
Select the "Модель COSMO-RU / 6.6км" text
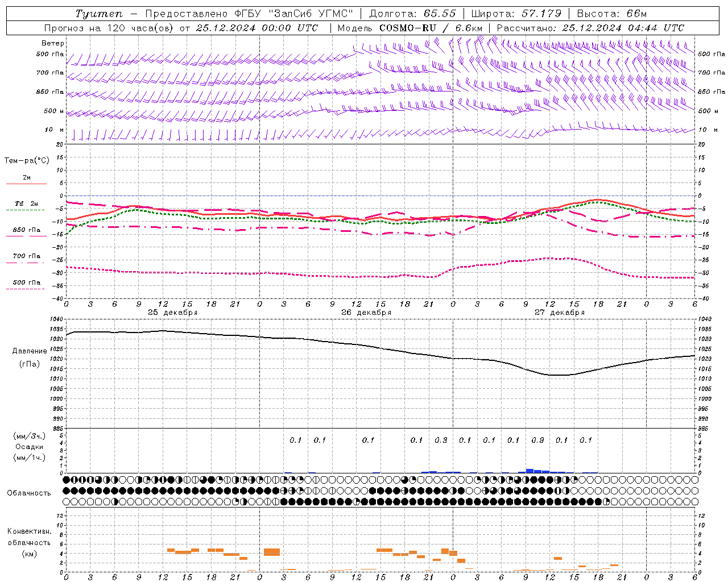pos(410,28)
